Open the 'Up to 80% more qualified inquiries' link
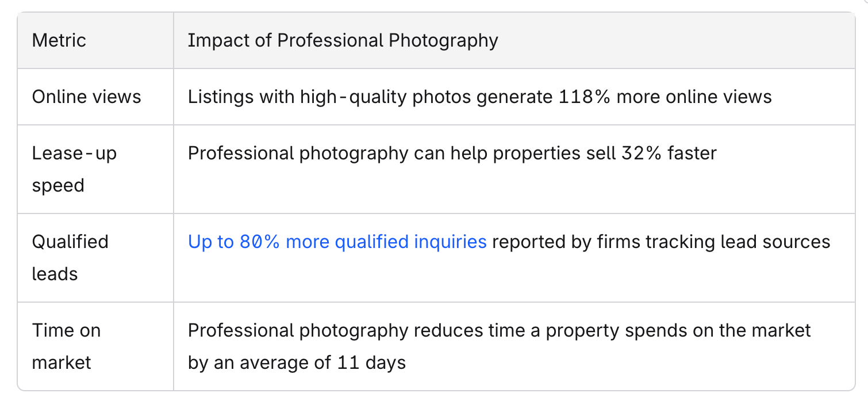This screenshot has height=412, width=868. [x=337, y=242]
